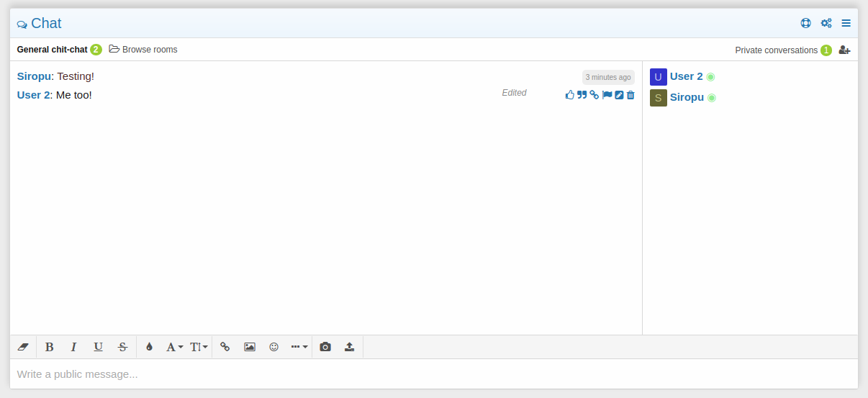The width and height of the screenshot is (868, 398).
Task: Toggle bold formatting
Action: [49, 347]
